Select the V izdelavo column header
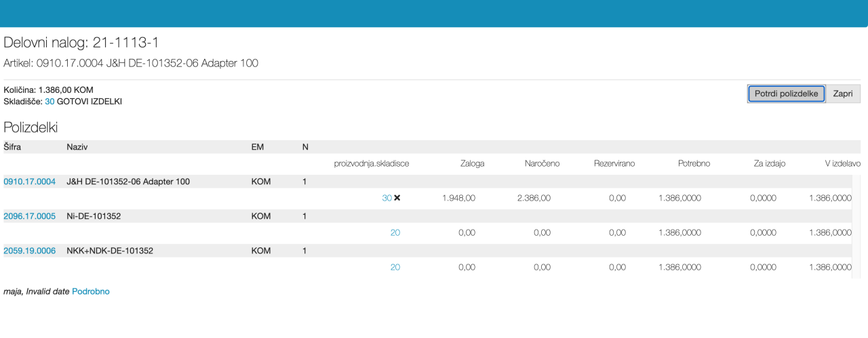Image resolution: width=868 pixels, height=338 pixels. [x=842, y=164]
